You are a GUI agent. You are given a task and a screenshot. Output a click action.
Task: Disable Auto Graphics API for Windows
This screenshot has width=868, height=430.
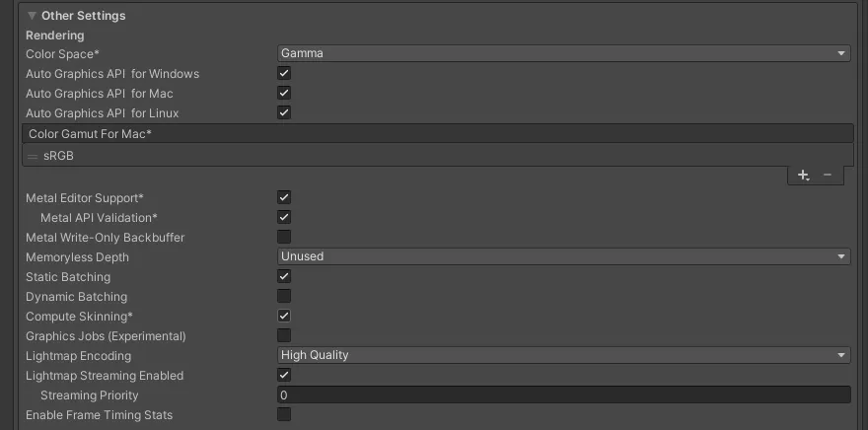pyautogui.click(x=284, y=74)
